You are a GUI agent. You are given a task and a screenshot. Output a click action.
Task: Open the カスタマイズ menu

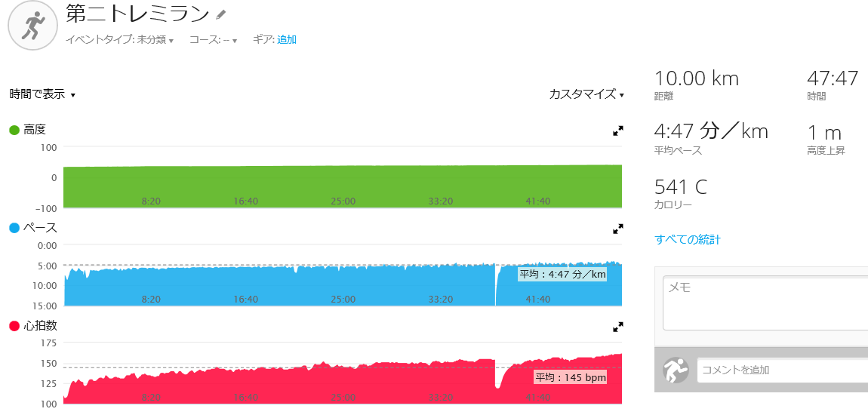(x=586, y=94)
